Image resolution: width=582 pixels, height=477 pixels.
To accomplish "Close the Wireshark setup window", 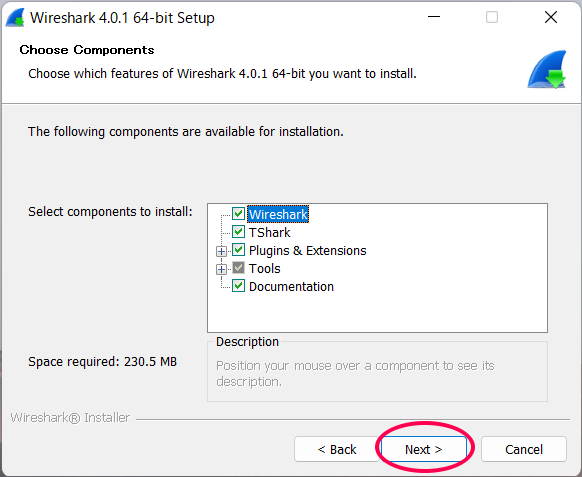I will pos(551,17).
